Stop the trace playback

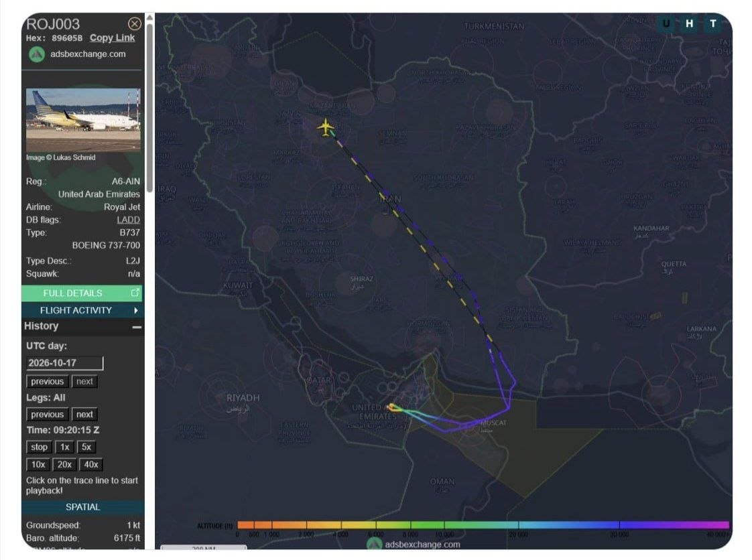39,447
